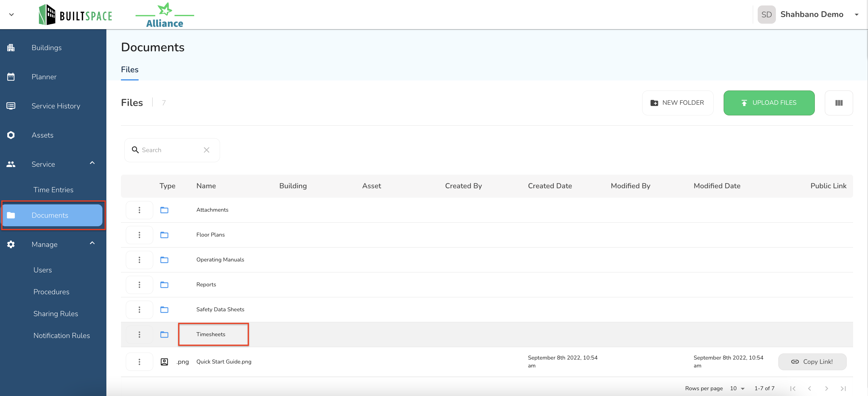Open the Assets section
The image size is (868, 396).
click(43, 135)
